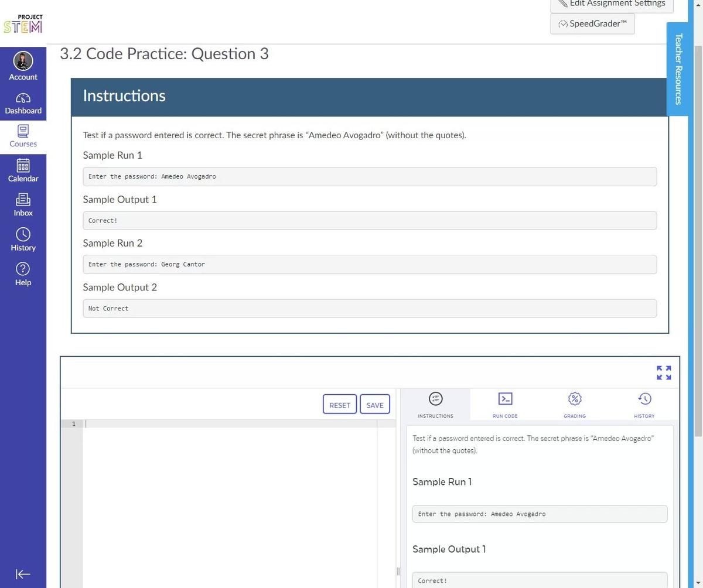Click the 'Instructions' banner heading
The height and width of the screenshot is (588, 703).
[124, 95]
